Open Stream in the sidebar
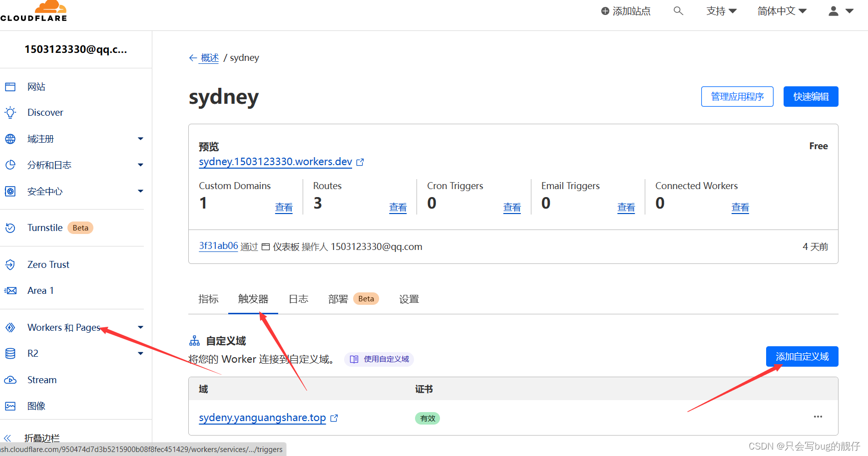 [x=42, y=380]
